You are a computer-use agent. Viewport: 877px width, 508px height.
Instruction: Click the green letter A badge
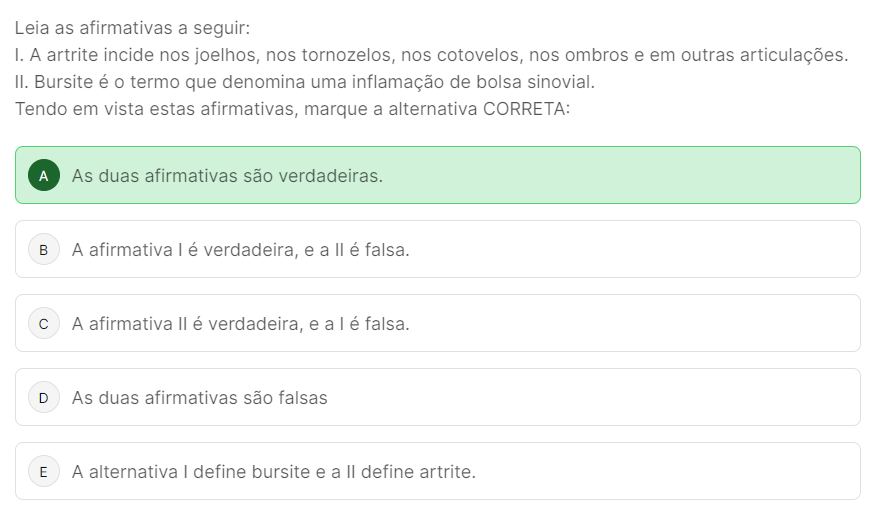pyautogui.click(x=43, y=175)
